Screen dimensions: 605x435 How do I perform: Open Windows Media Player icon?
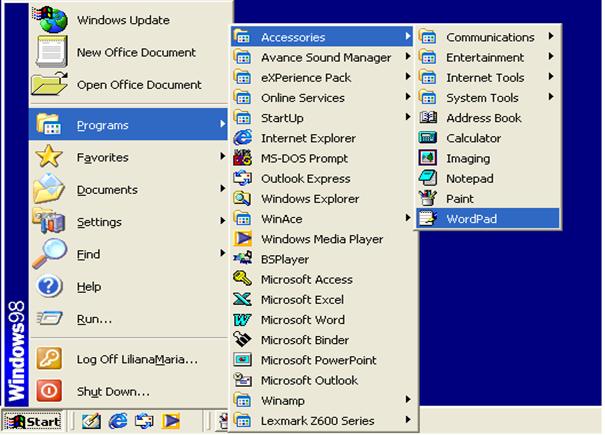tap(242, 239)
